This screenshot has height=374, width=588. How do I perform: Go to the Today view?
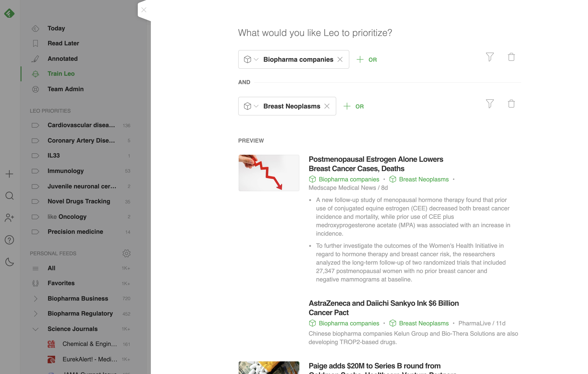click(x=56, y=28)
